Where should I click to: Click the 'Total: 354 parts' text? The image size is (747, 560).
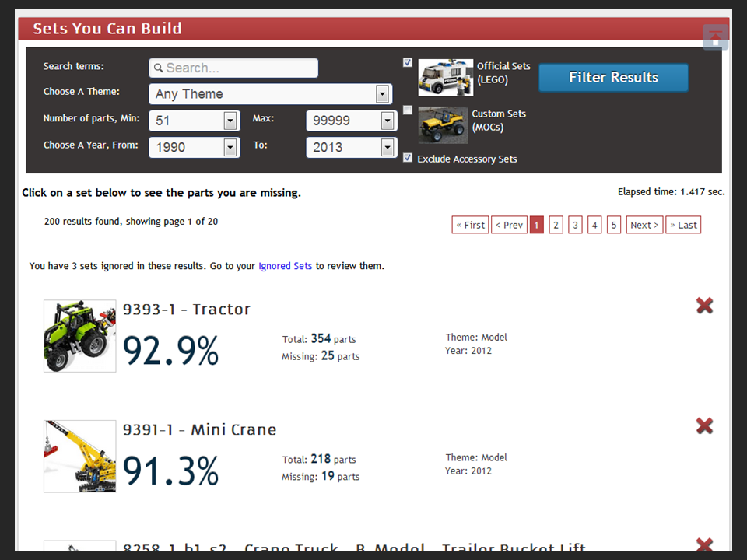(319, 339)
